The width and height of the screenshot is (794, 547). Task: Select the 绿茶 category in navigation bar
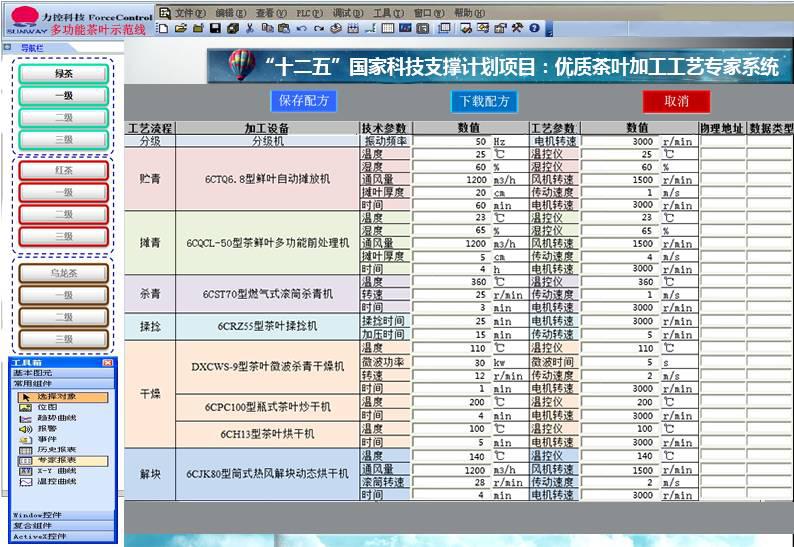click(x=64, y=73)
